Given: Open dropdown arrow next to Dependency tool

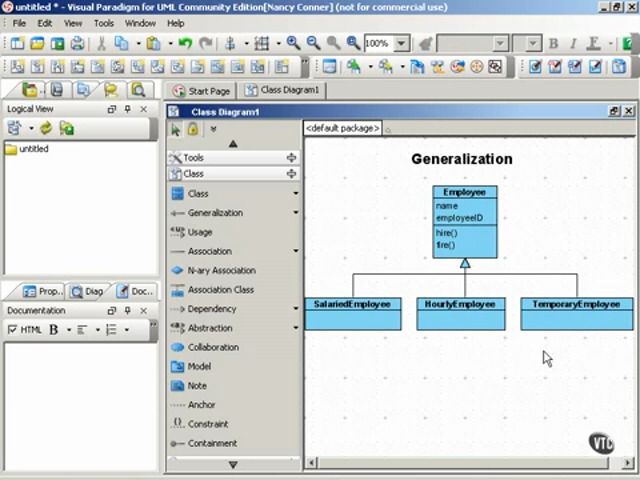Looking at the screenshot, I should [296, 309].
